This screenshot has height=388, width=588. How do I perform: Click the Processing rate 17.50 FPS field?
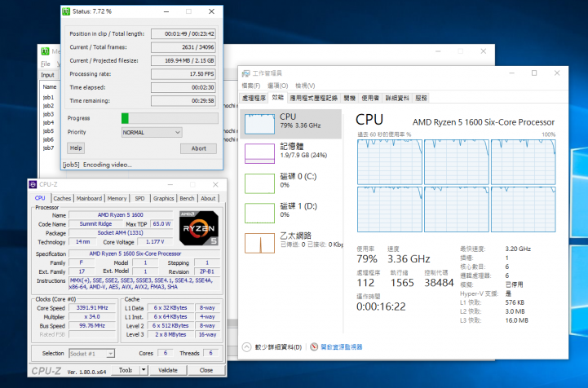[183, 74]
